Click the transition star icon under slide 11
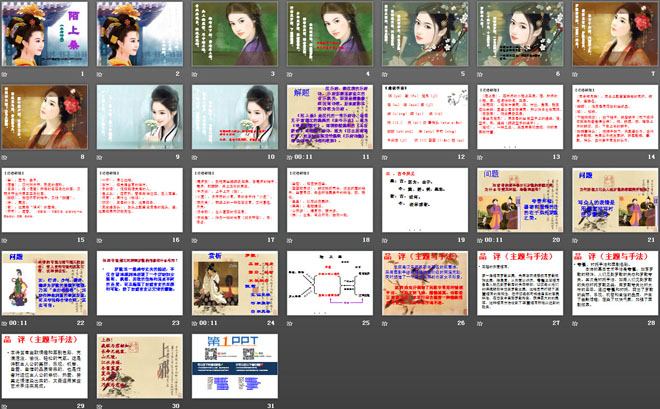Image resolution: width=660 pixels, height=409 pixels. click(x=290, y=157)
